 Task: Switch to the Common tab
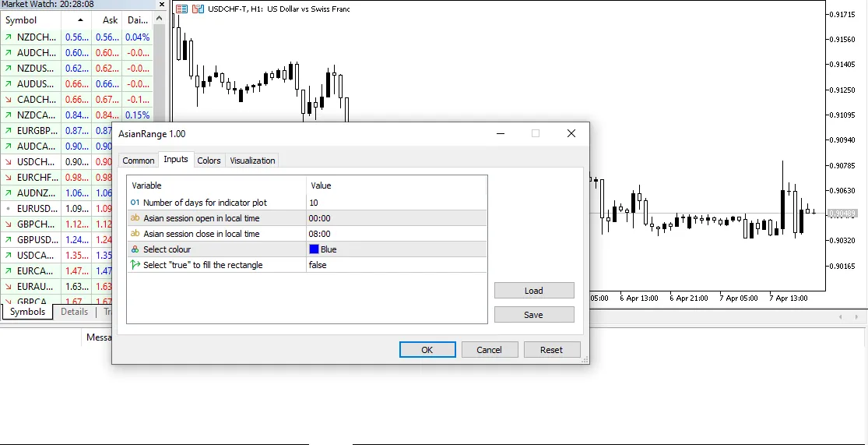click(x=139, y=161)
